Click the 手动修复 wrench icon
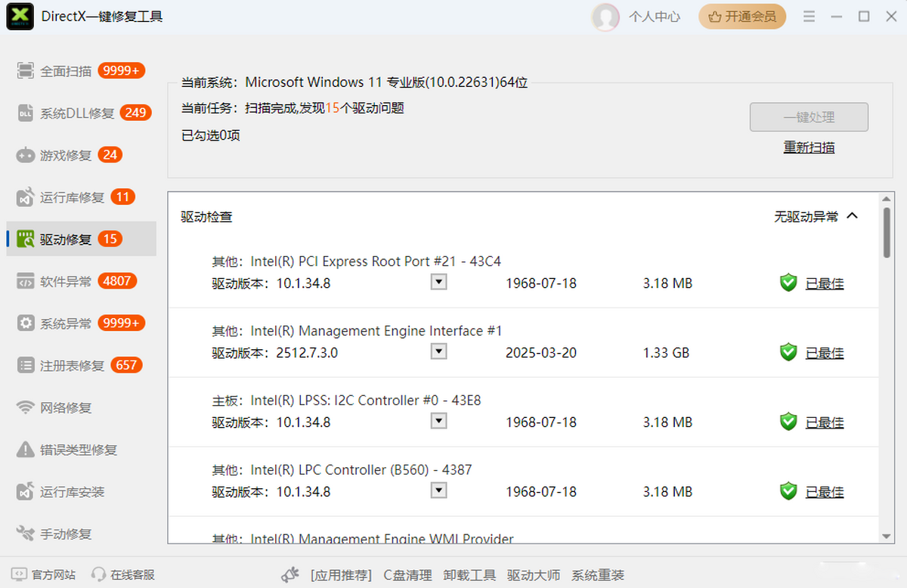 (26, 534)
